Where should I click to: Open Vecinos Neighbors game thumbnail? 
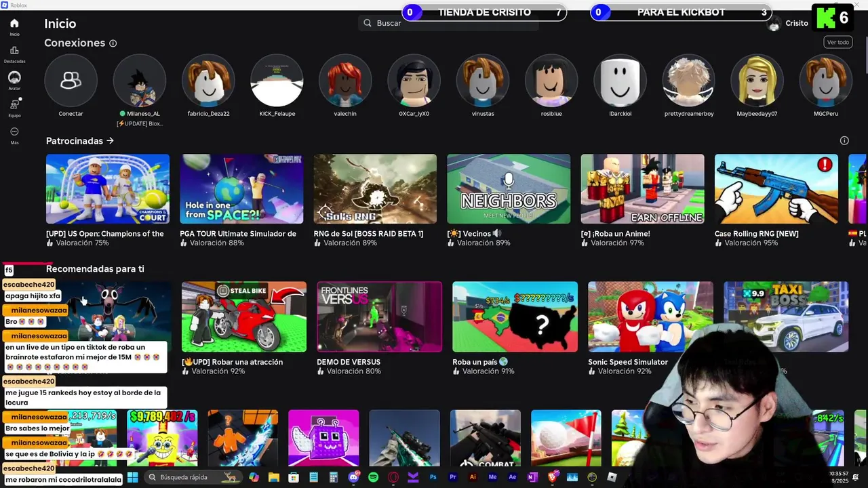[x=509, y=189]
